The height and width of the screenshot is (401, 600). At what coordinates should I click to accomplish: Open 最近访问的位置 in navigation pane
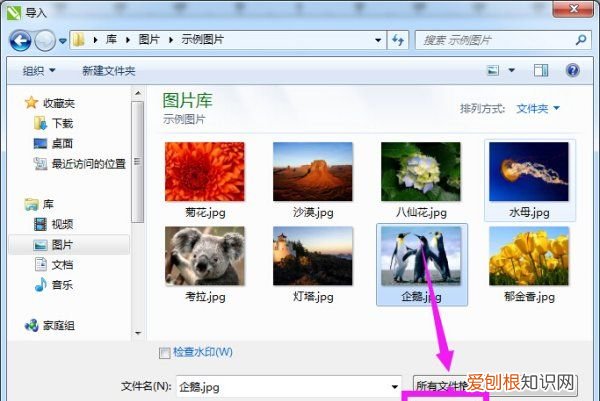[80, 164]
